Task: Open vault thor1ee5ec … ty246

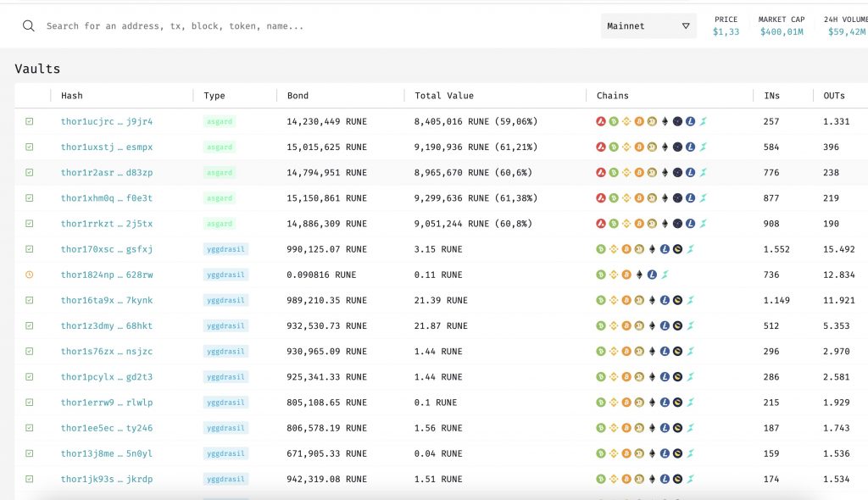Action: coord(107,428)
